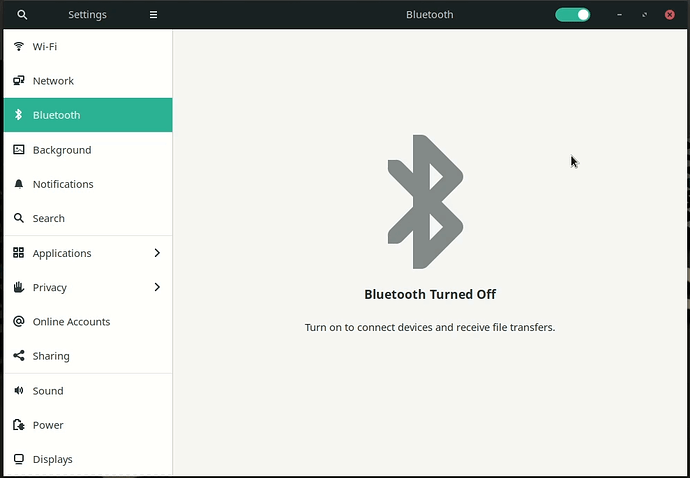Click the Power battery icon
Screen dimensions: 690x478
tap(18, 425)
